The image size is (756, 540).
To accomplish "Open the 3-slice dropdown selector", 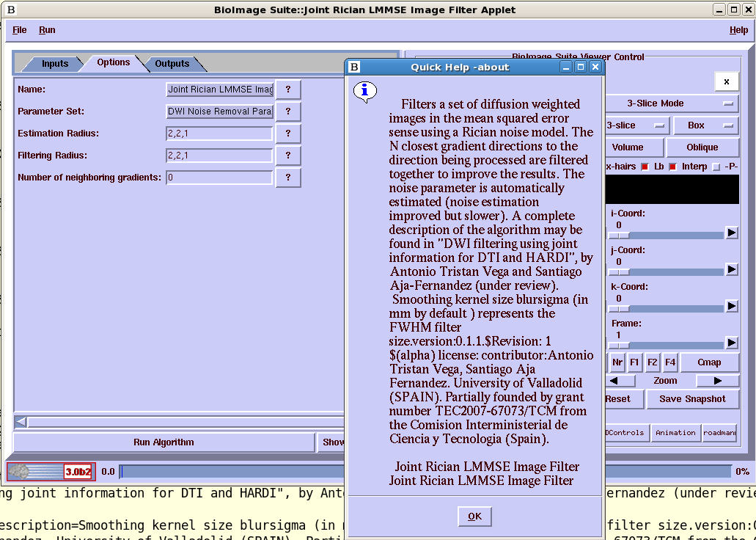I will [636, 125].
